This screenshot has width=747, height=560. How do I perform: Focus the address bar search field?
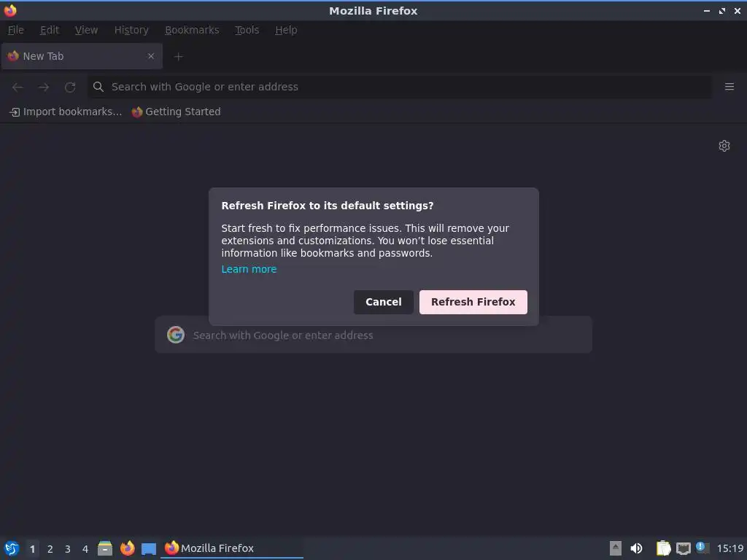coord(400,87)
